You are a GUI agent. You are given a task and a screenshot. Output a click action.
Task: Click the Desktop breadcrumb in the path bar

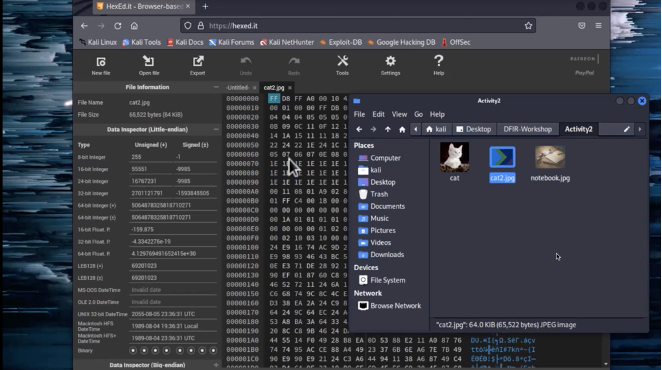click(473, 129)
